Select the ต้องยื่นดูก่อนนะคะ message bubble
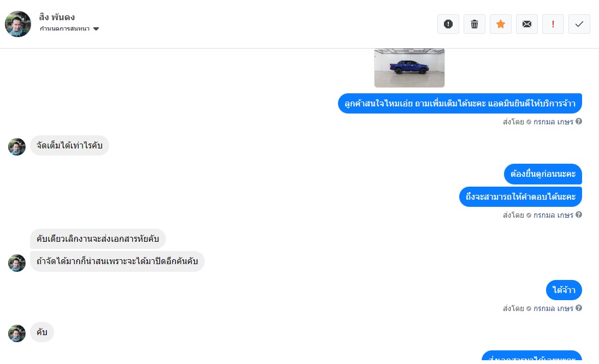This screenshot has width=599, height=364. 543,174
